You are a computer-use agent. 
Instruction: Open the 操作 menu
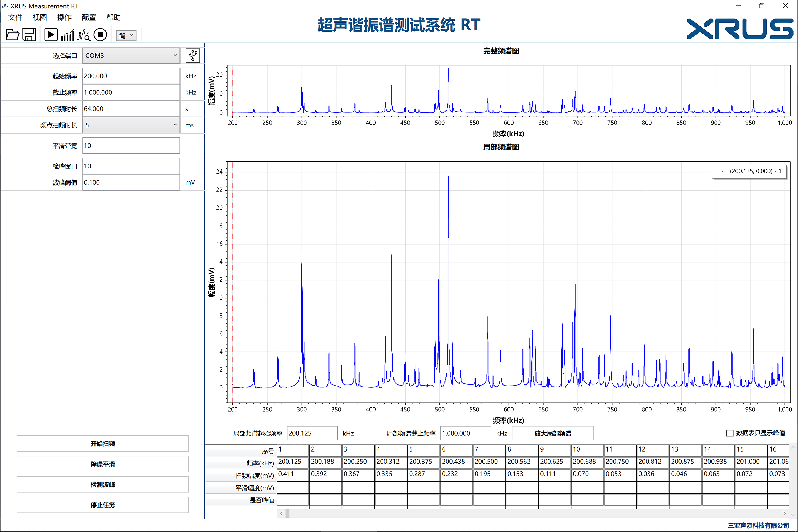tap(64, 17)
